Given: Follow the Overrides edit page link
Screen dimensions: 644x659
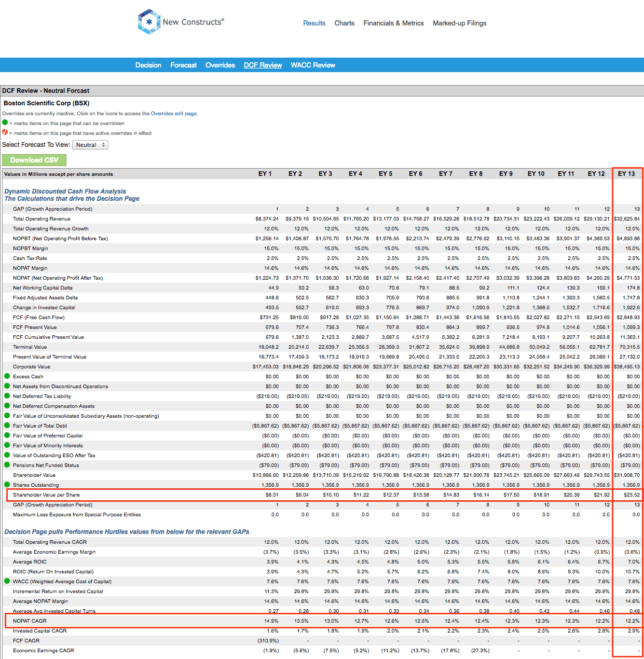Looking at the screenshot, I should tap(174, 113).
